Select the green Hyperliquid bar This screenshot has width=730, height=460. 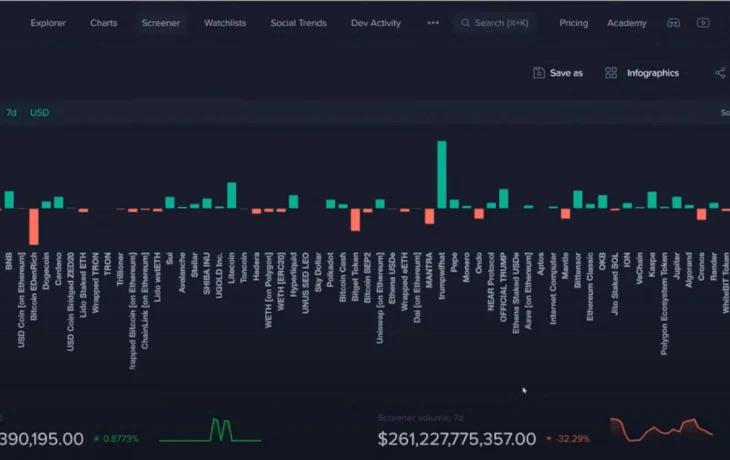[293, 202]
